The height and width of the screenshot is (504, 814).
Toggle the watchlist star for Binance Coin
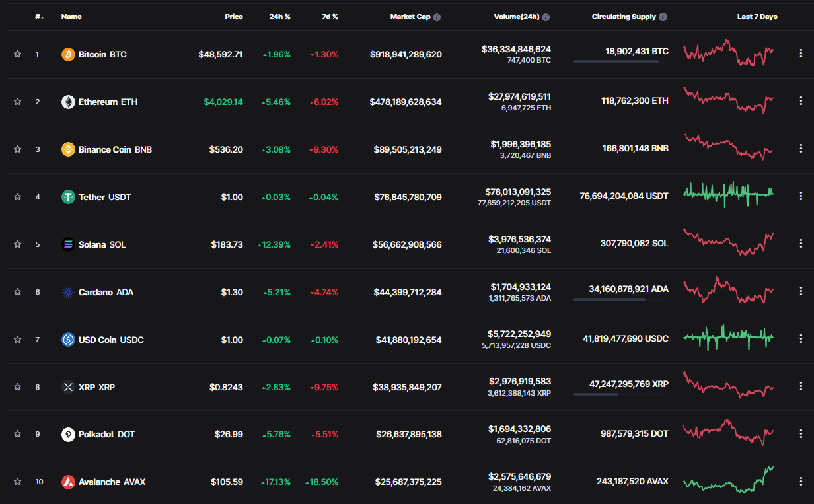pos(18,149)
